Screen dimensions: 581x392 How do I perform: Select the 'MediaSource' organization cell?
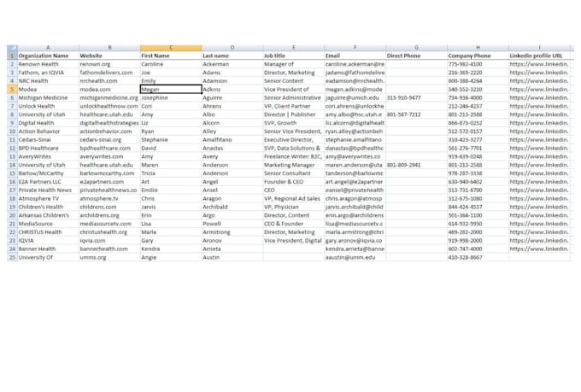[48, 224]
